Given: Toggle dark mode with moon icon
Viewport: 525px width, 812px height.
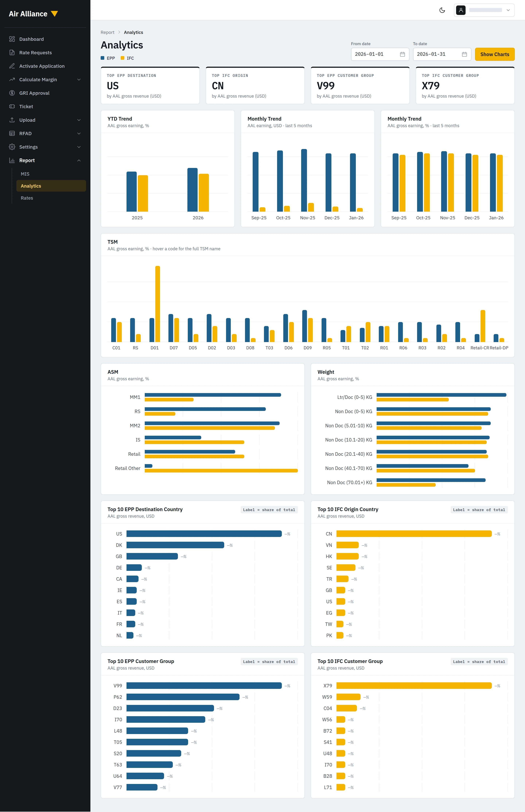Looking at the screenshot, I should click(442, 10).
